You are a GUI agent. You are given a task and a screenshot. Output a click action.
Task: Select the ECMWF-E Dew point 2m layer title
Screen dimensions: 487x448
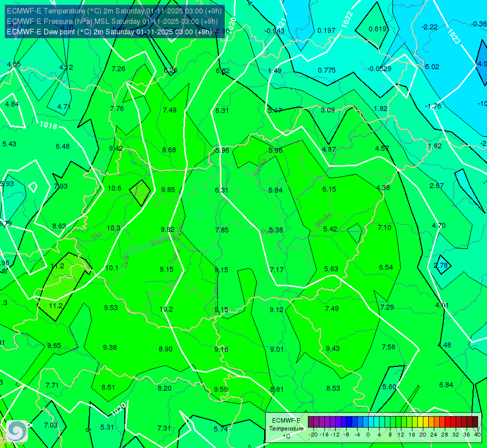coord(109,32)
